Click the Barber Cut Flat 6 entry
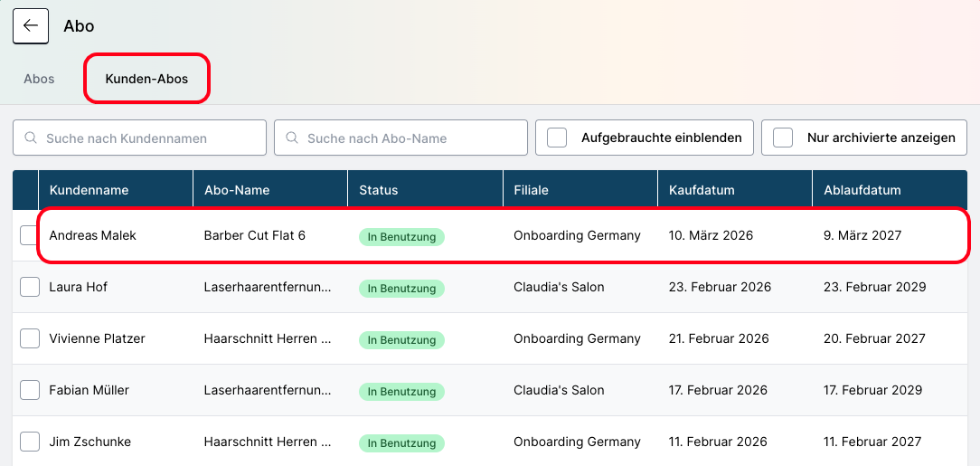Image resolution: width=980 pixels, height=466 pixels. (x=255, y=235)
